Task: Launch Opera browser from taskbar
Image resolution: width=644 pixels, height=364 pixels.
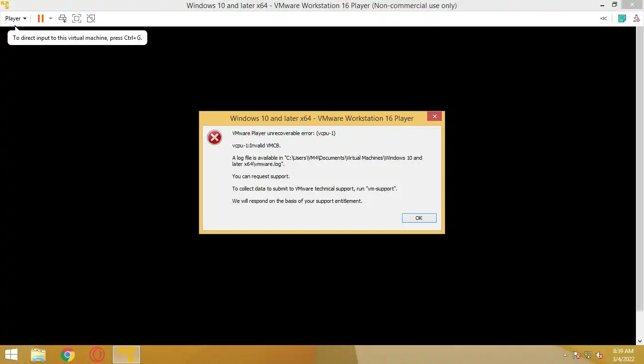Action: 97,355
